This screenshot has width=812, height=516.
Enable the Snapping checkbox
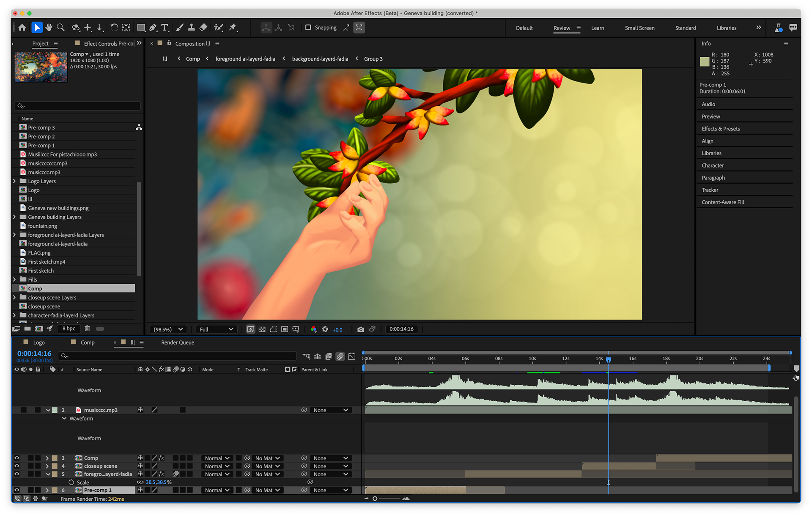(308, 28)
